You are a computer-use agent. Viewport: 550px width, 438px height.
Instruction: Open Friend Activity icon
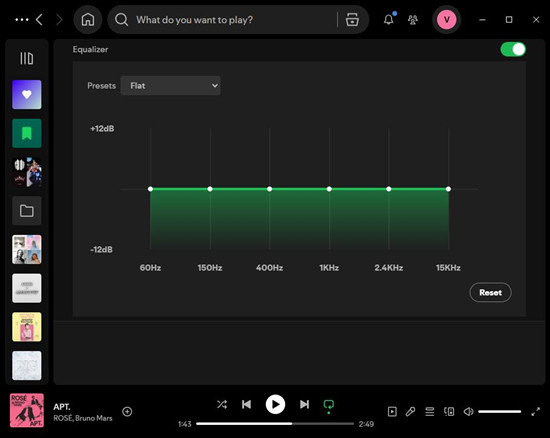pyautogui.click(x=413, y=20)
